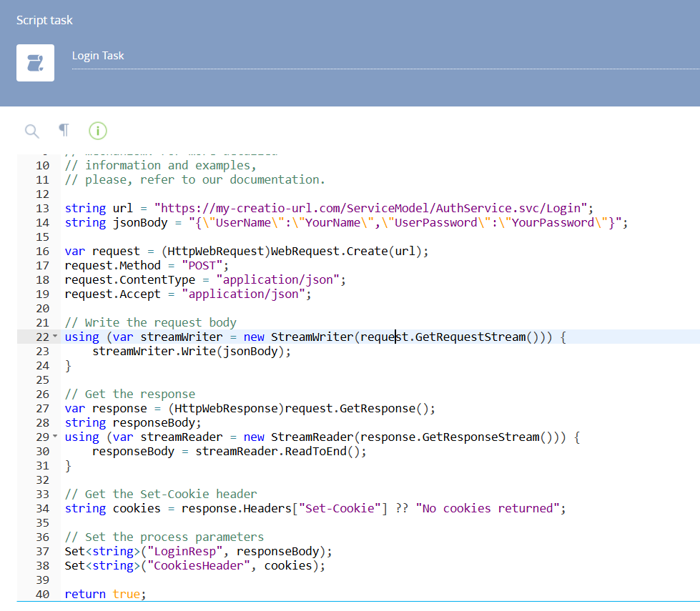This screenshot has width=700, height=611.
Task: Click 'GetResponseStream()' on line 29
Action: (x=487, y=437)
